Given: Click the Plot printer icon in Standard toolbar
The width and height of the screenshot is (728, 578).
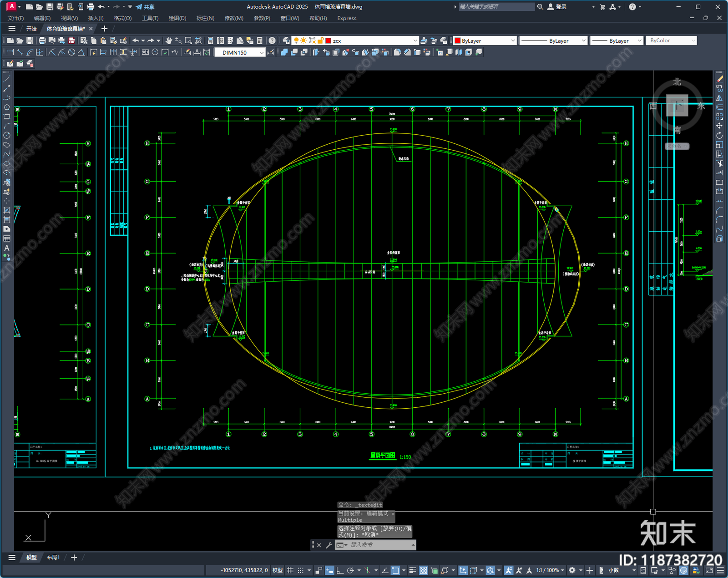Looking at the screenshot, I should click(x=42, y=41).
